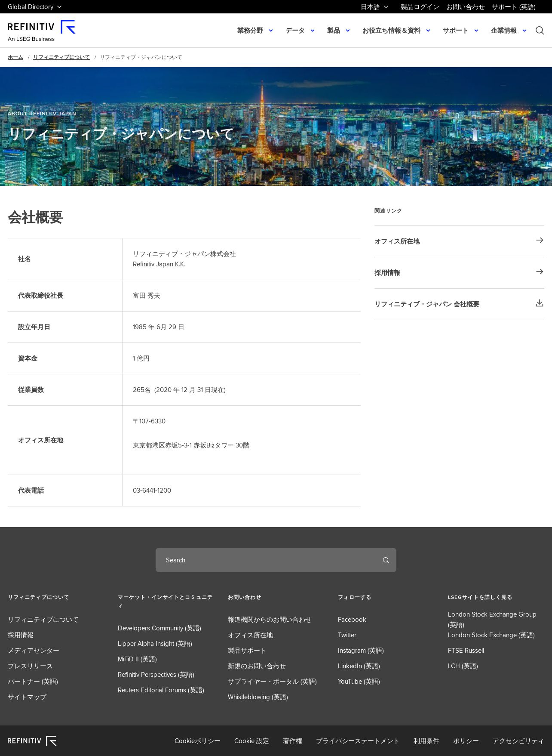Click footer link サイトマップ
Viewport: 552px width, 756px height.
(27, 697)
